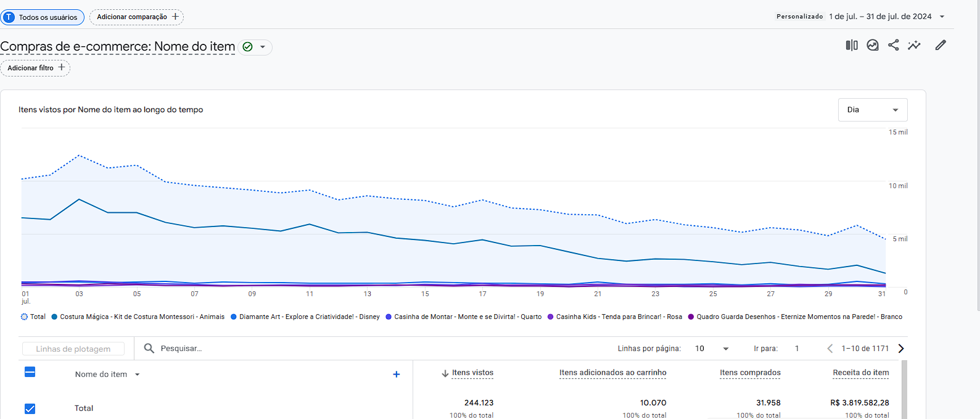Open the sparkline insights icon

point(914,45)
